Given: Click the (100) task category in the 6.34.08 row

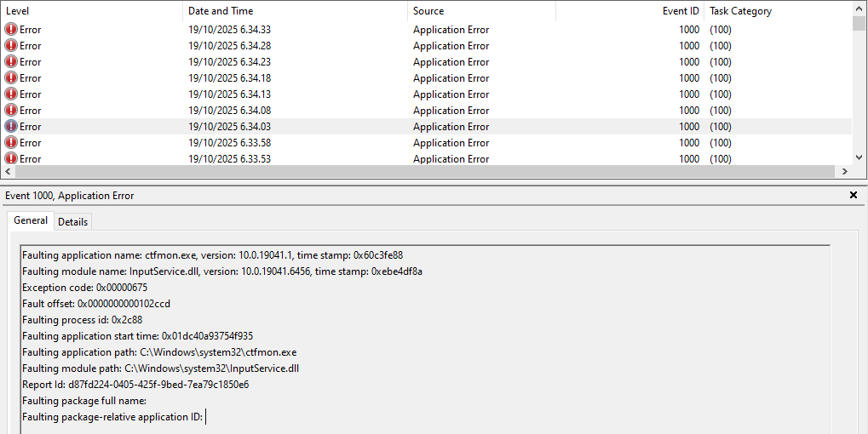Looking at the screenshot, I should [x=720, y=110].
